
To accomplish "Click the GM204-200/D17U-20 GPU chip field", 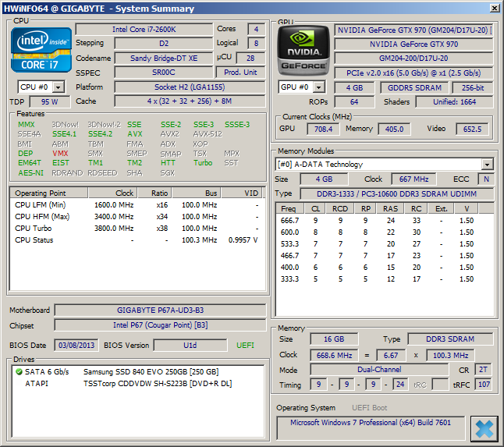I will pos(413,59).
